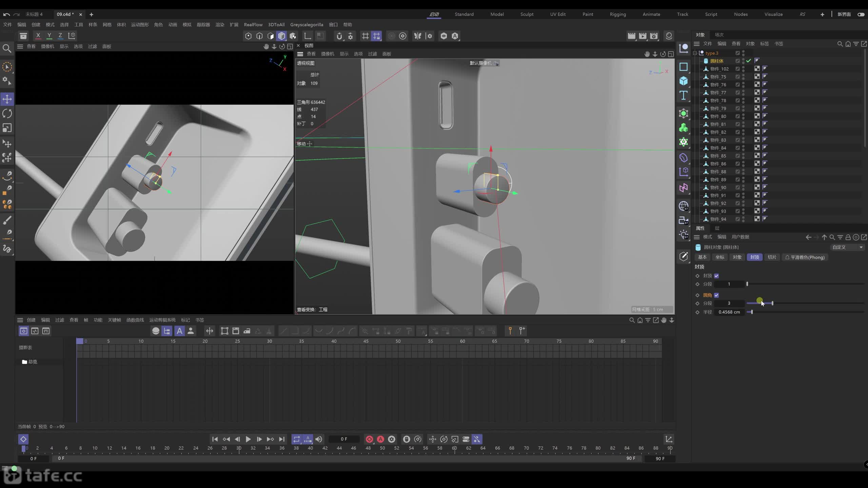This screenshot has height=488, width=868.
Task: Toggle the X axis lock icon
Action: [x=38, y=36]
